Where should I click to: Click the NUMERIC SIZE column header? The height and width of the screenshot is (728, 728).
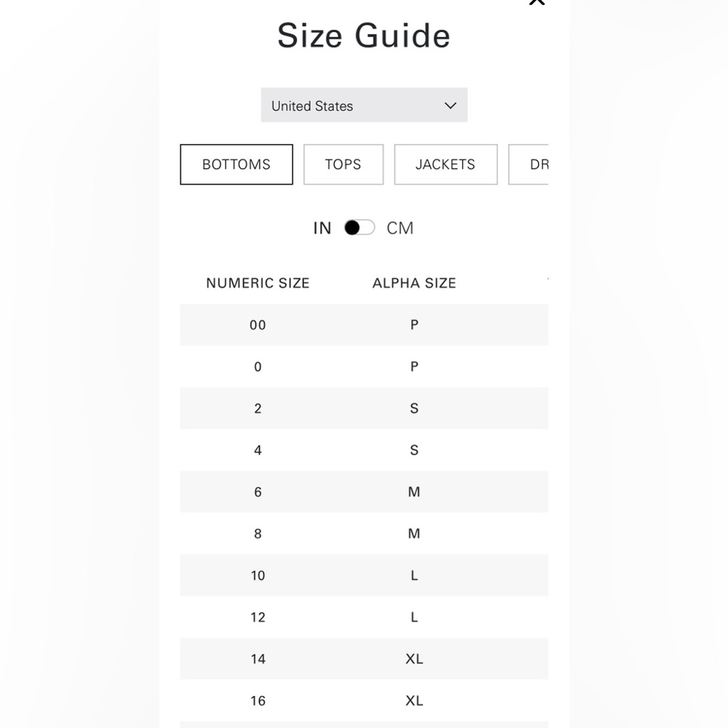(258, 283)
